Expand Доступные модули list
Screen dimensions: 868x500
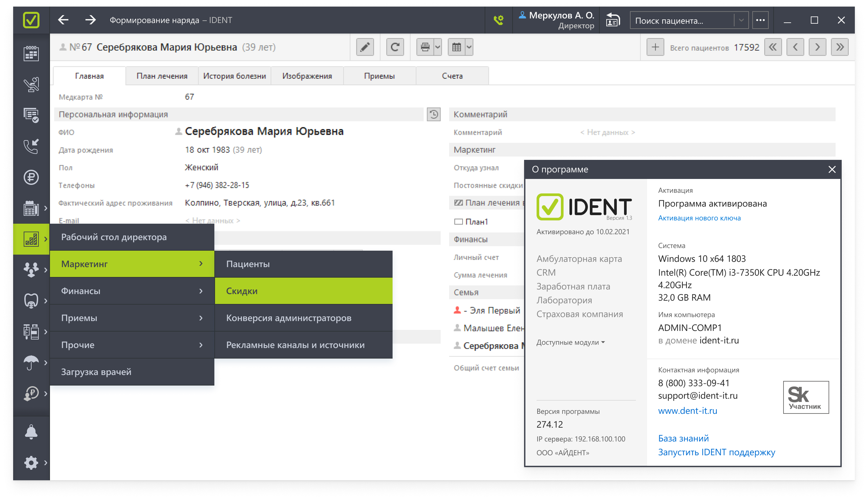pyautogui.click(x=570, y=342)
